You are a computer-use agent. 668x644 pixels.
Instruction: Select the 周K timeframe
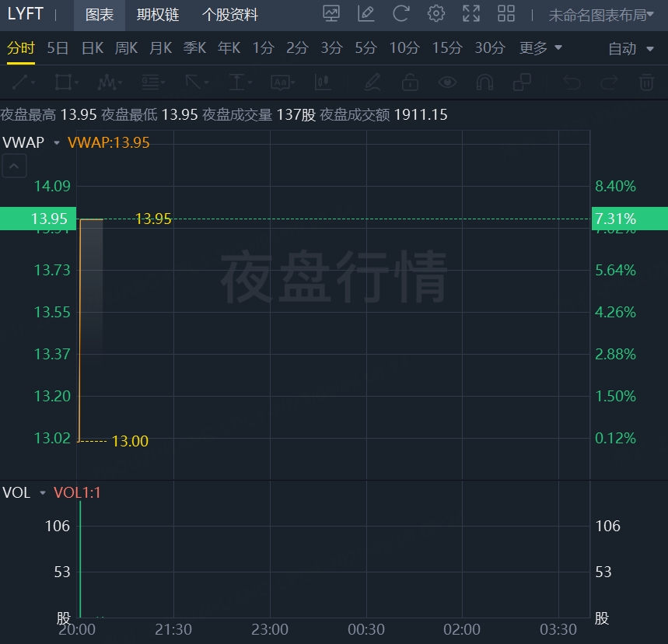click(x=126, y=47)
